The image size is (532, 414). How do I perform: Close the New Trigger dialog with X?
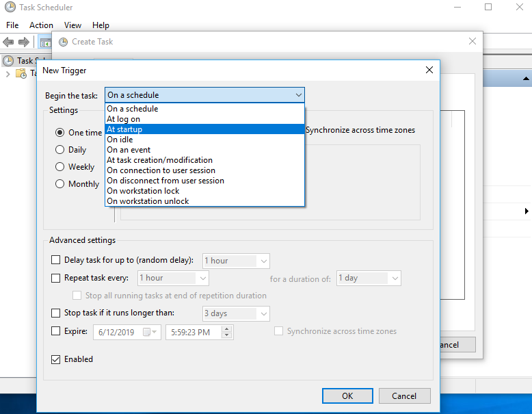pyautogui.click(x=429, y=70)
